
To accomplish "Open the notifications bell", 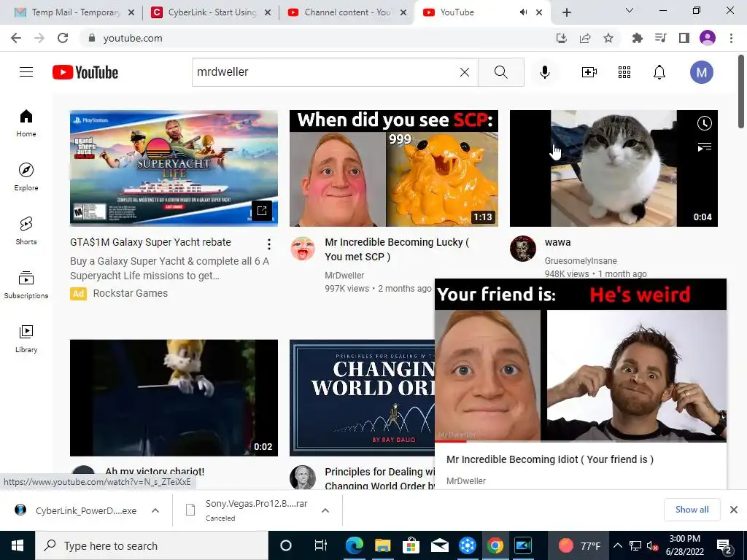I will point(659,72).
